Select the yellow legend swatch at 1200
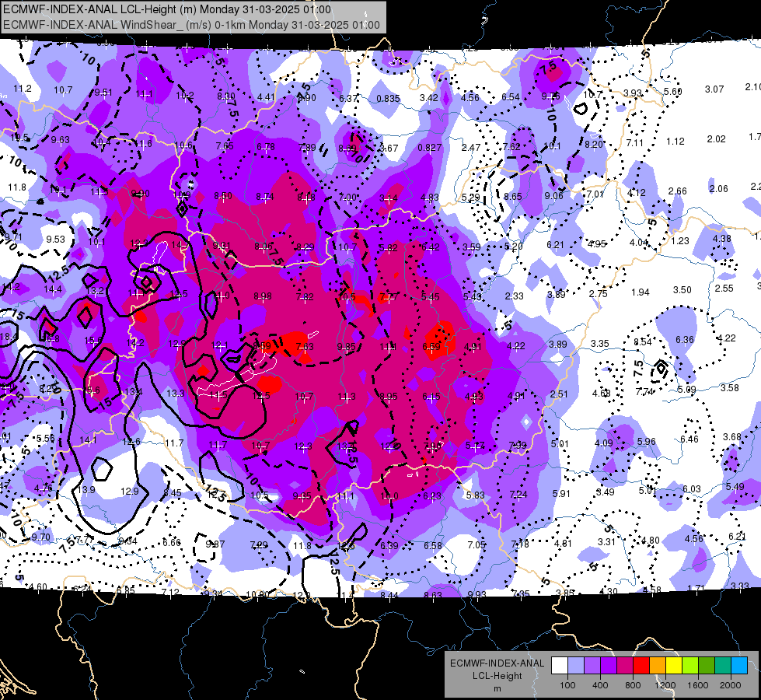 pos(674,666)
